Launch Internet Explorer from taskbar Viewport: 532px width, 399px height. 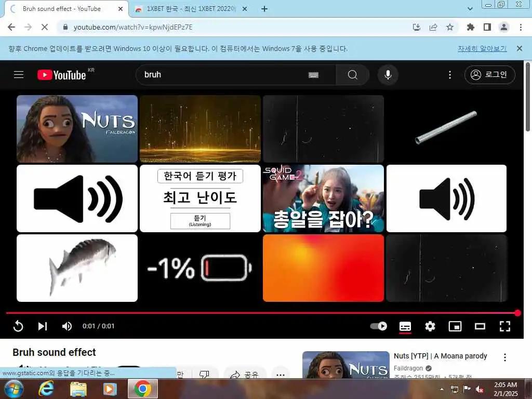point(46,389)
